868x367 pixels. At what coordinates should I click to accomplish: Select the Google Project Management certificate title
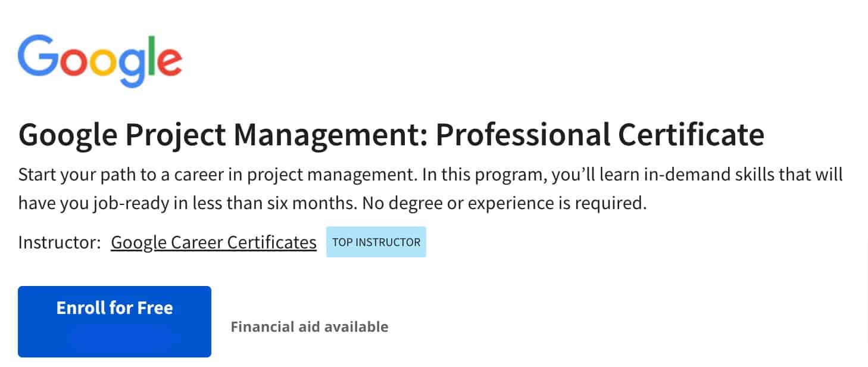pyautogui.click(x=392, y=135)
